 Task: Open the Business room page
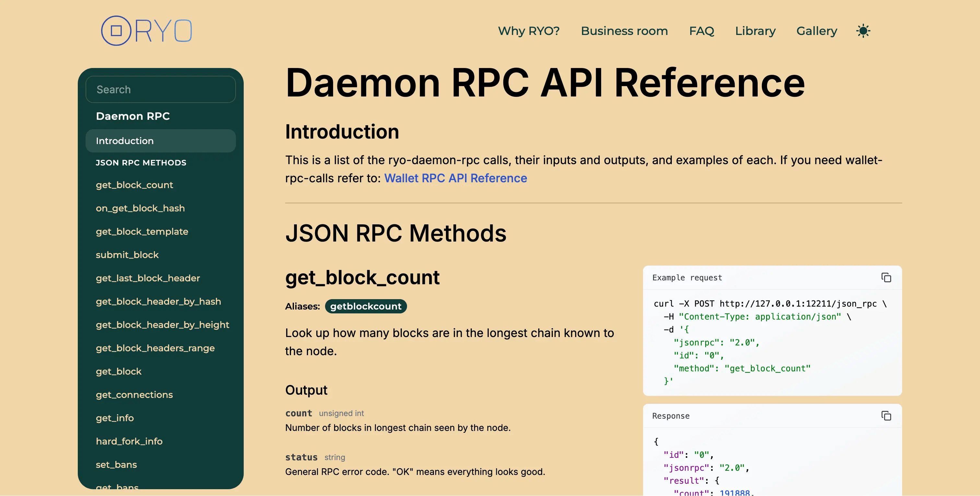624,31
